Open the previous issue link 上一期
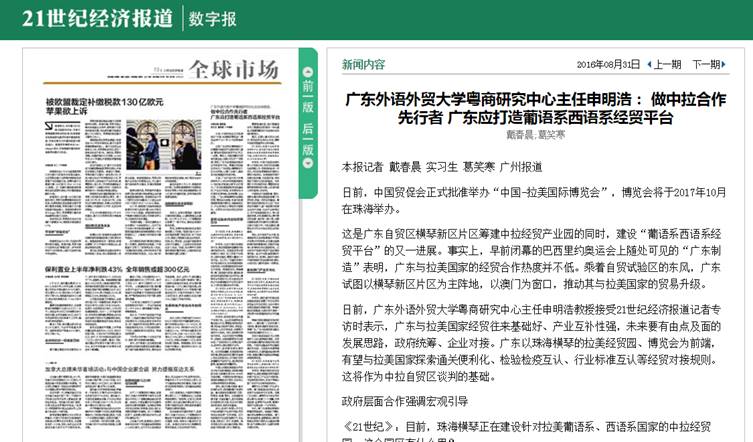753x442 pixels. (668, 64)
